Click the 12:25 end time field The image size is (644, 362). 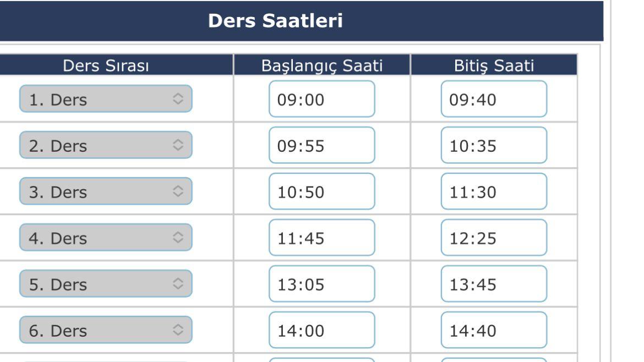[x=494, y=238]
